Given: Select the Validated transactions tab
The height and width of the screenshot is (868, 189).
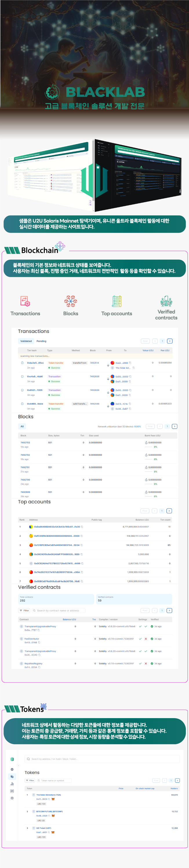Looking at the screenshot, I should pyautogui.click(x=26, y=341).
